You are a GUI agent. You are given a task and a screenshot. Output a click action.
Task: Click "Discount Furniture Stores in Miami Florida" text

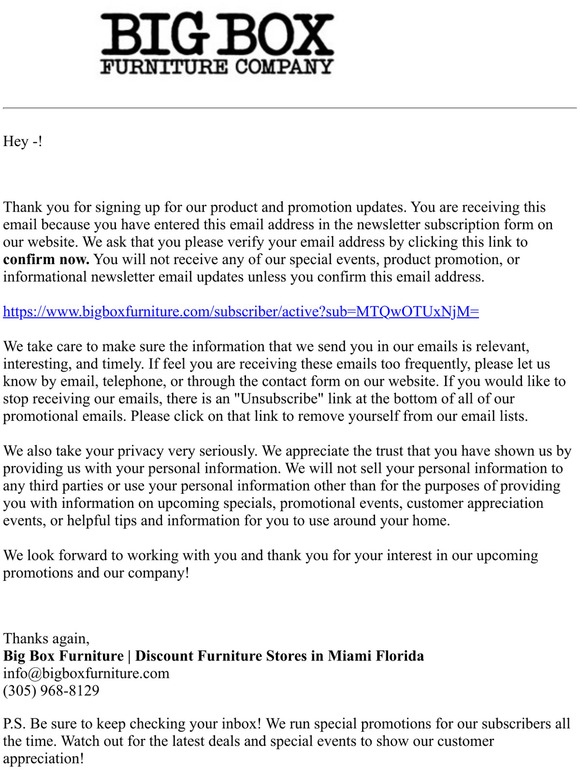tap(279, 656)
